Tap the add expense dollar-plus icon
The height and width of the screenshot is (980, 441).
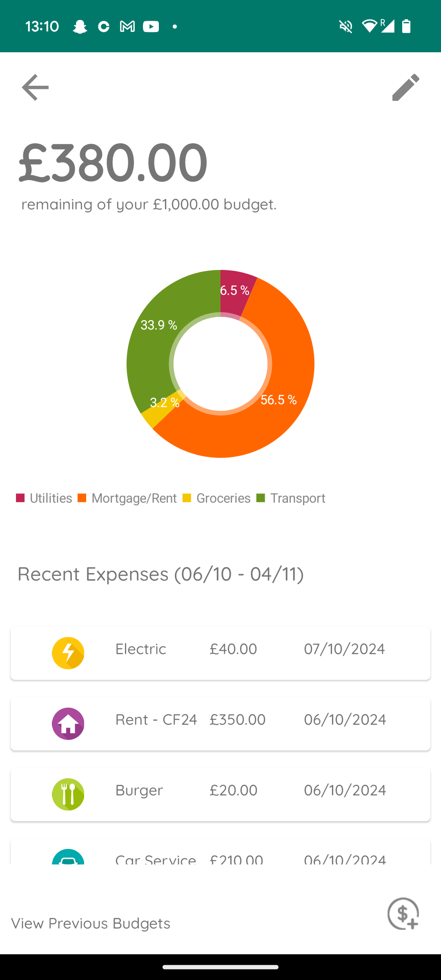[403, 914]
